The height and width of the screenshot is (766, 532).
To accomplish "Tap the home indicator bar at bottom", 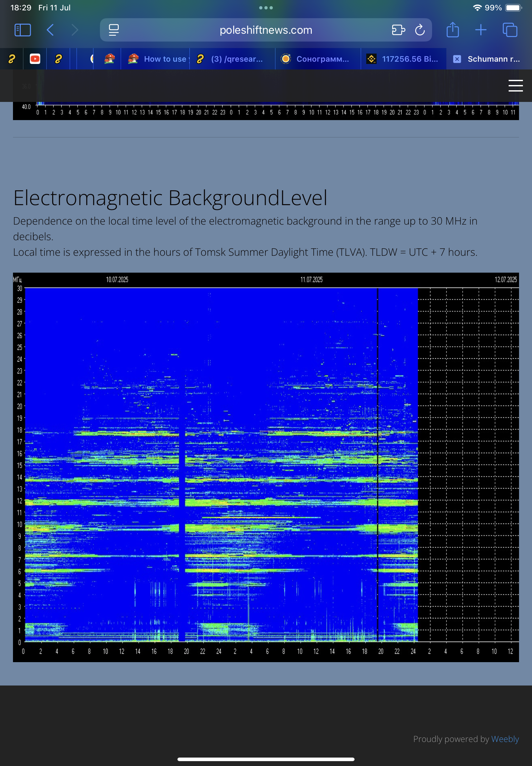I will (266, 759).
